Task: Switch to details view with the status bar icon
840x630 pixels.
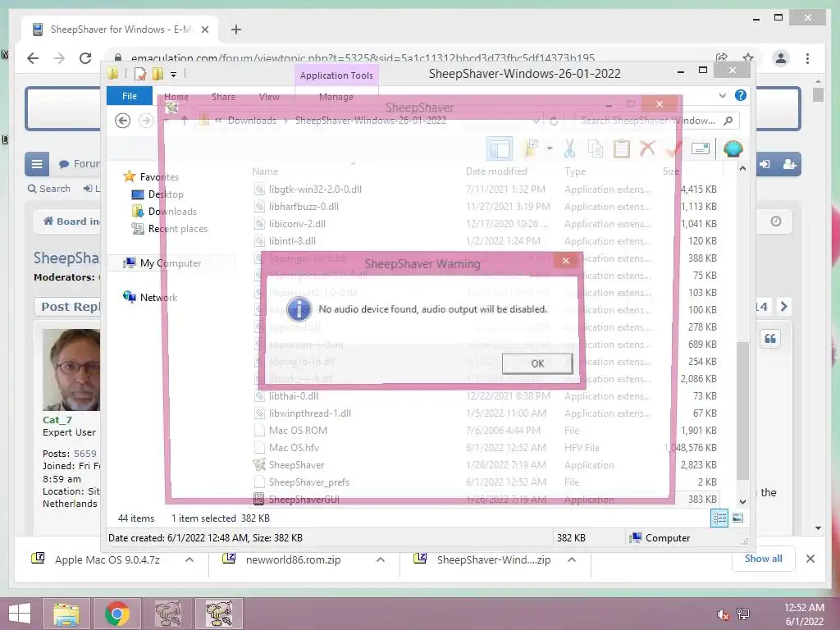Action: click(x=719, y=518)
